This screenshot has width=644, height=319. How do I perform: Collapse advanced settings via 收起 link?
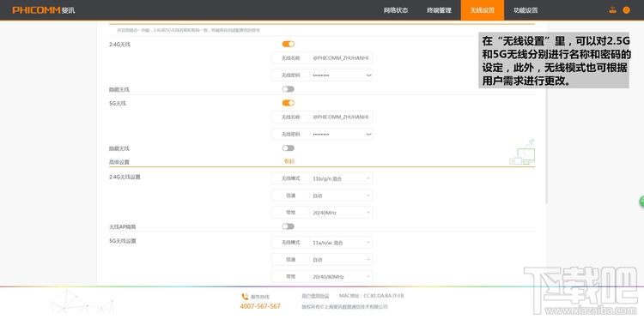click(289, 161)
